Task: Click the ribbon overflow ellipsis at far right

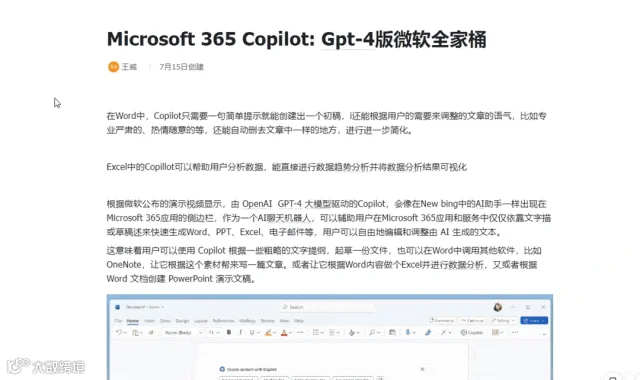Action: coord(515,333)
